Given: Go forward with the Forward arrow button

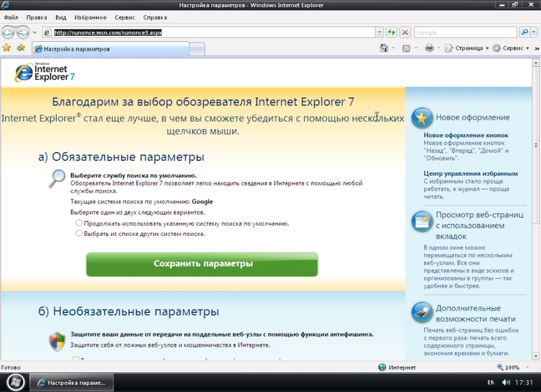Looking at the screenshot, I should pyautogui.click(x=23, y=32).
